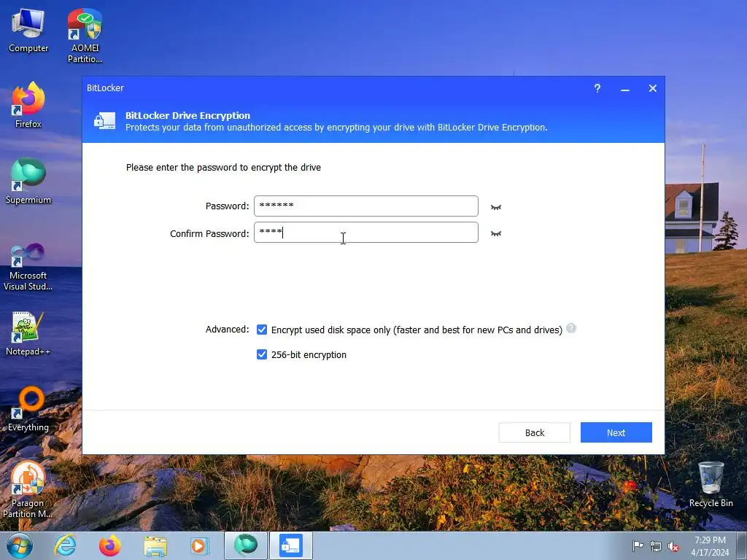Close the BitLocker dialog
This screenshot has height=560, width=747.
point(653,88)
